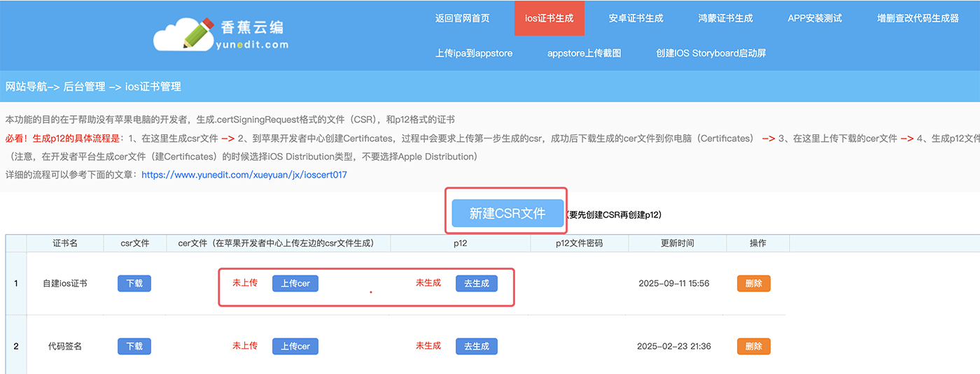The height and width of the screenshot is (374, 980).
Task: Download csr file for 自建ios证书
Action: 134,283
